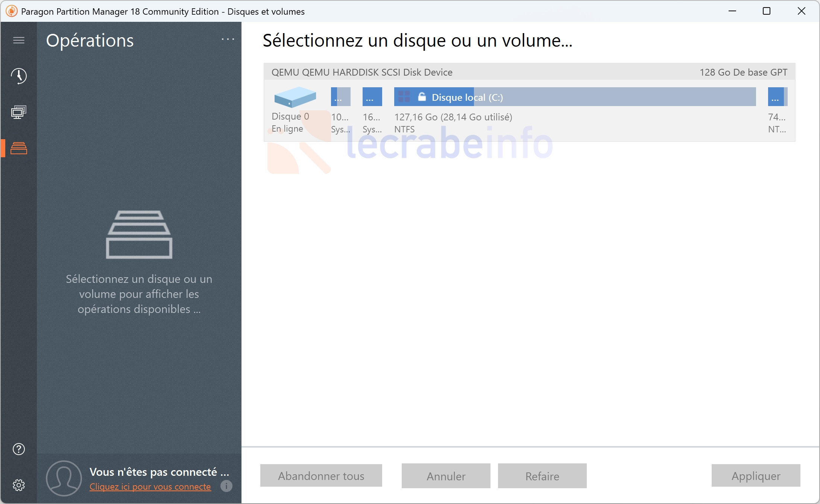820x504 pixels.
Task: Select the first small system partition
Action: [341, 111]
